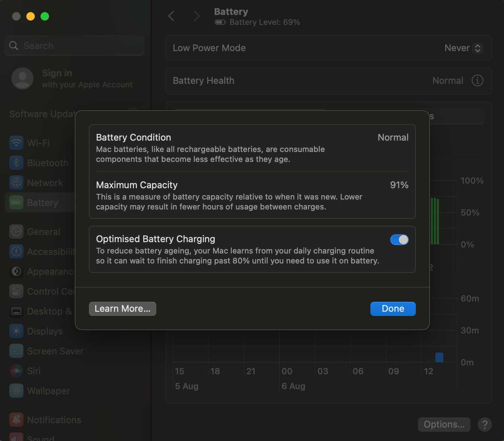Toggle Optimised Battery Charging switch

click(x=399, y=240)
